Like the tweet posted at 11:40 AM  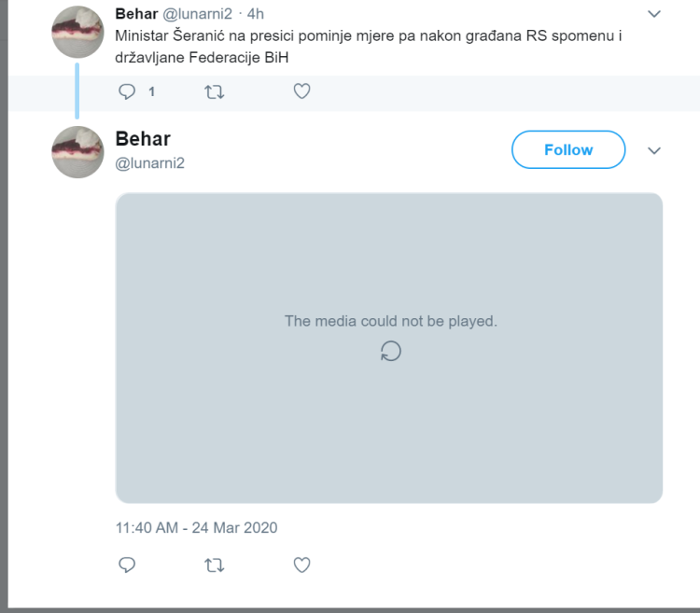[301, 564]
